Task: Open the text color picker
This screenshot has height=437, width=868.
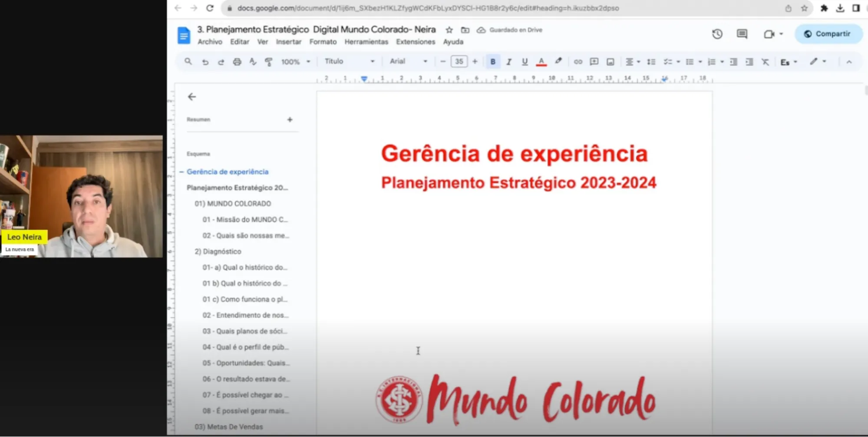Action: coord(541,61)
